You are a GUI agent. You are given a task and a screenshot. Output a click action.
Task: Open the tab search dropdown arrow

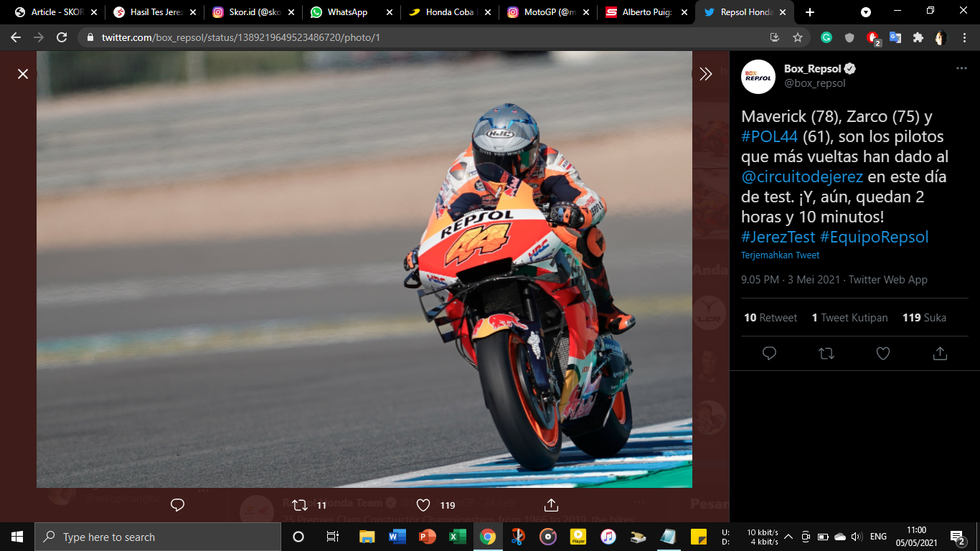coord(866,12)
